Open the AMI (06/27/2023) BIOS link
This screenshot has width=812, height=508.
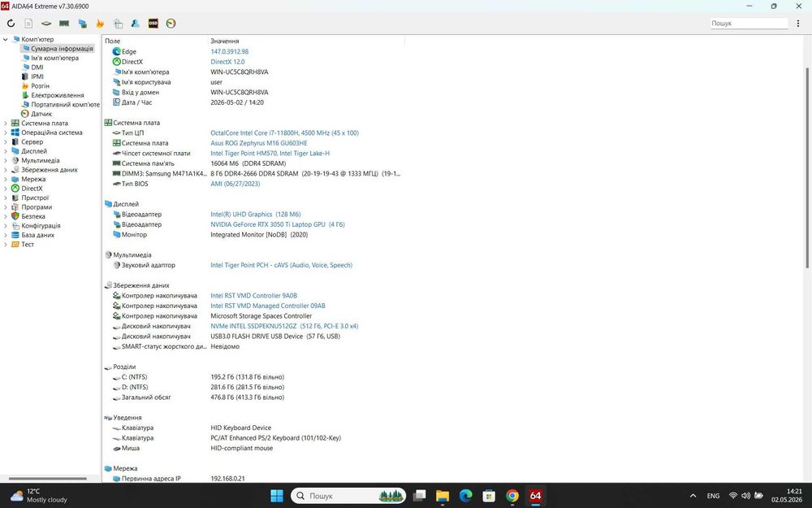point(235,184)
